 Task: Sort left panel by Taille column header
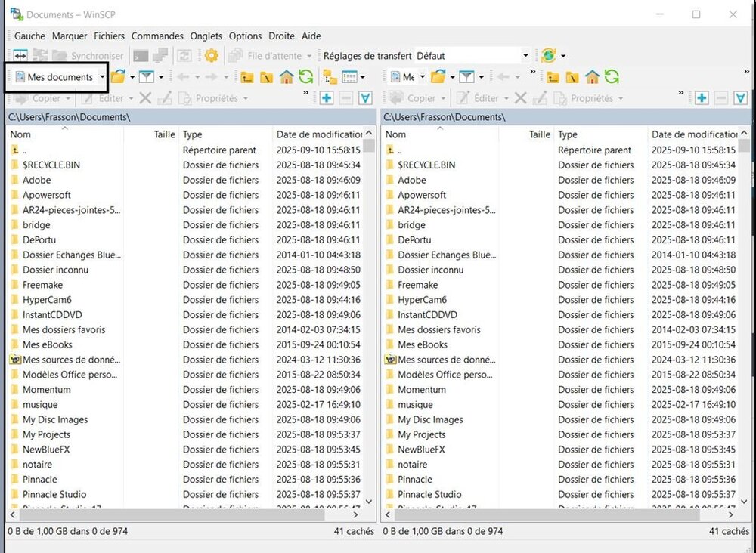164,134
